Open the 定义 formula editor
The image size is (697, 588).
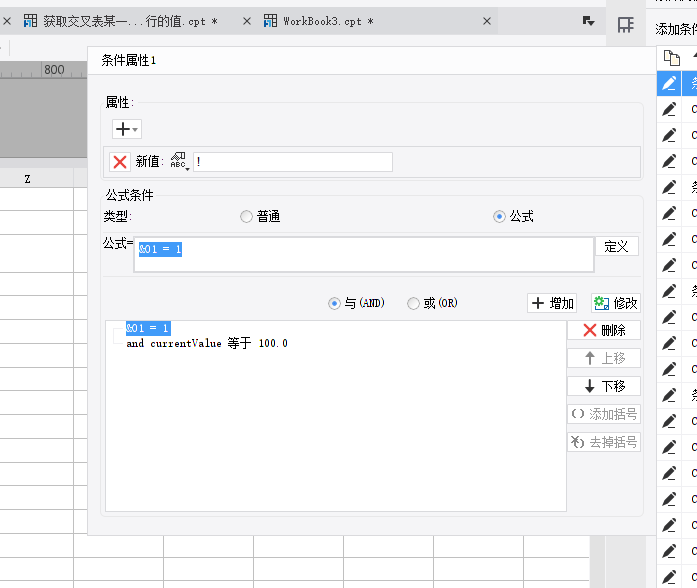point(617,246)
